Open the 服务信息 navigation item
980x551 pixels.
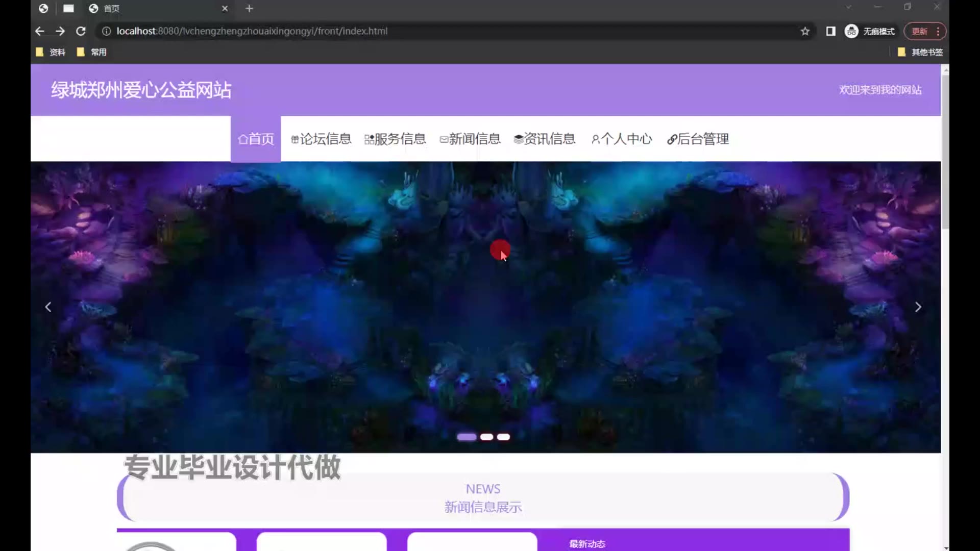(x=395, y=139)
